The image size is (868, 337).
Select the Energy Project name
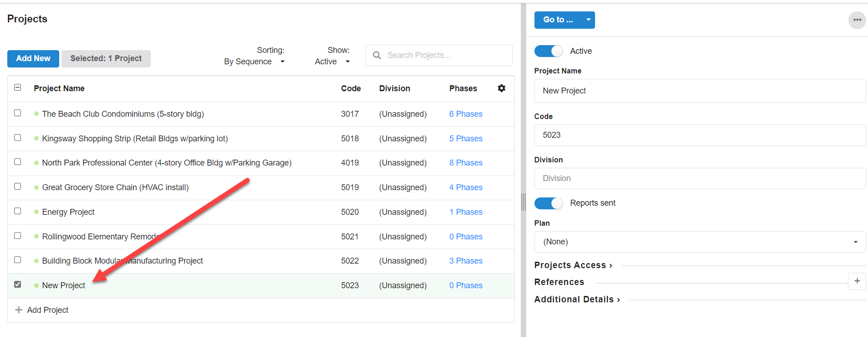pyautogui.click(x=68, y=212)
